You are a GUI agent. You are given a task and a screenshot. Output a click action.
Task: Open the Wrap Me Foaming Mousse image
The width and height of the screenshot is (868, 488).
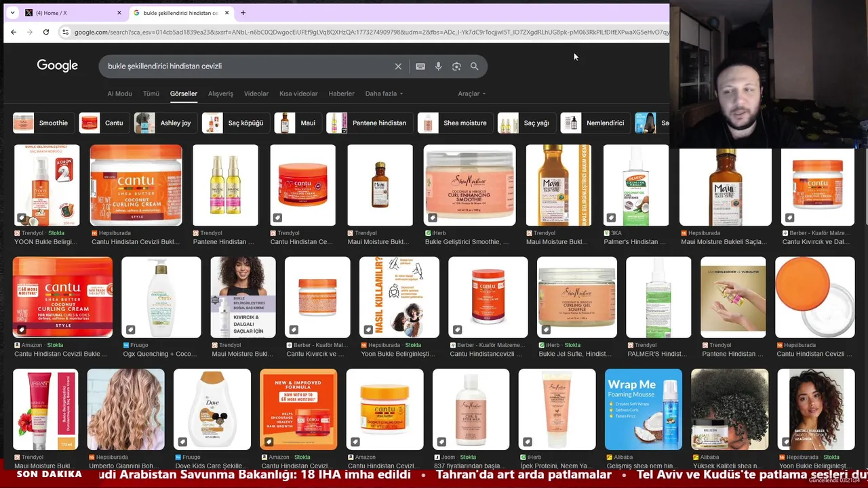point(644,409)
